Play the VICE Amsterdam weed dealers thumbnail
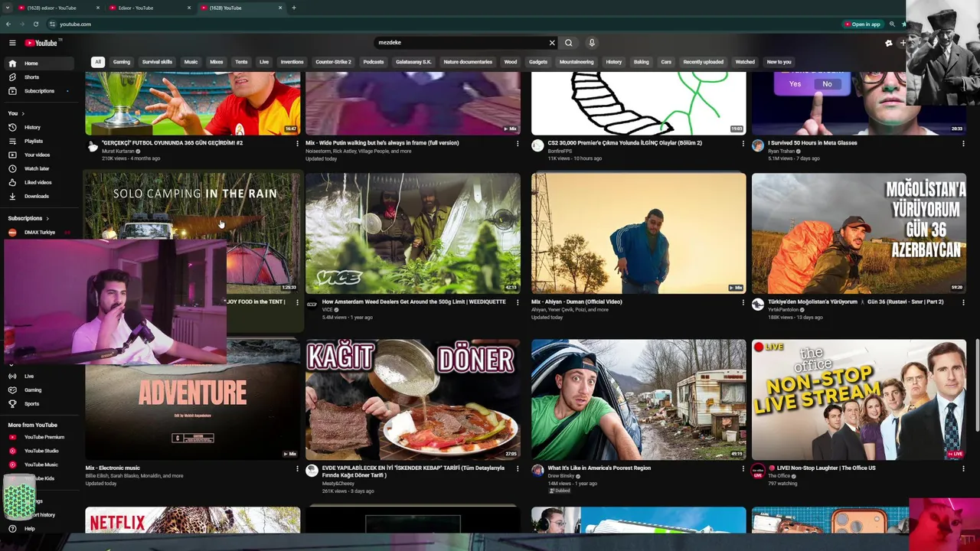This screenshot has width=980, height=551. (413, 233)
